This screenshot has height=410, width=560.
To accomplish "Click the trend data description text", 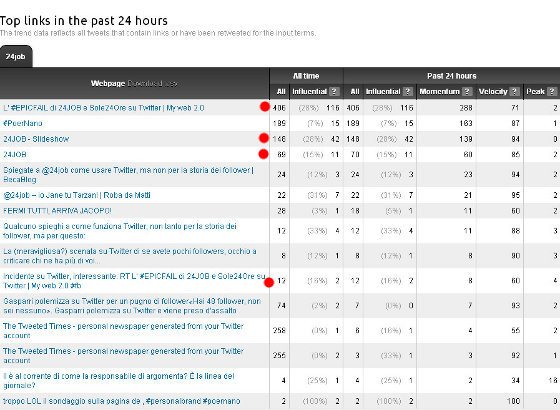I will 158,33.
